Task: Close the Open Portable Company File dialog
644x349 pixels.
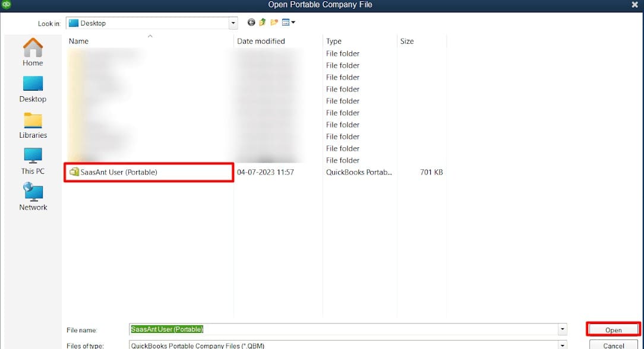Action: pyautogui.click(x=634, y=5)
